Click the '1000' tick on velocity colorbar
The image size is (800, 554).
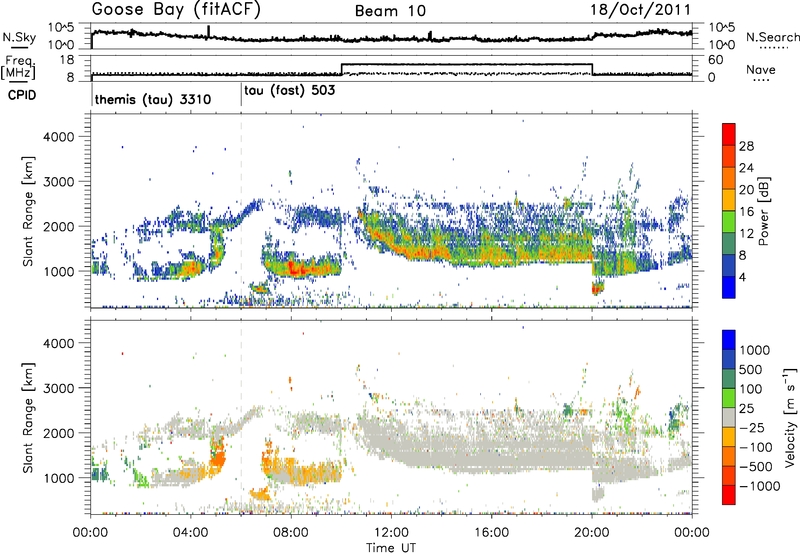[x=755, y=350]
